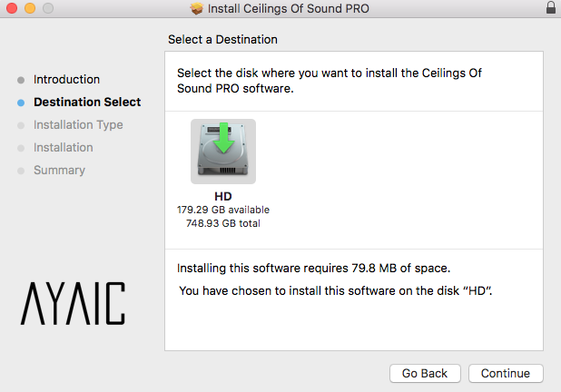Click the Introduction step bullet
This screenshot has width=561, height=392.
[21, 80]
